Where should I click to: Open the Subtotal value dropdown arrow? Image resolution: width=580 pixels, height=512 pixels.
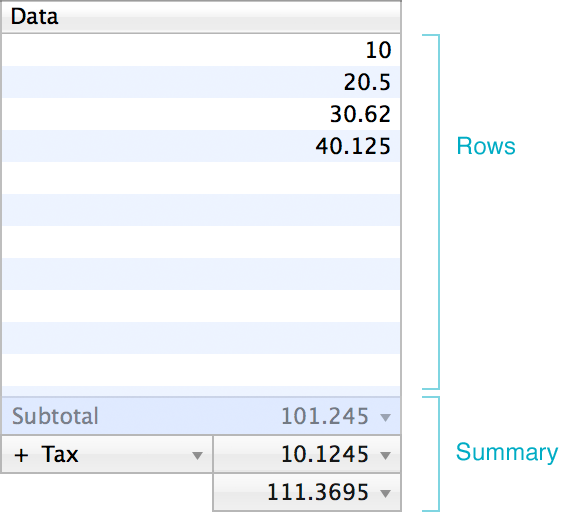tap(385, 418)
